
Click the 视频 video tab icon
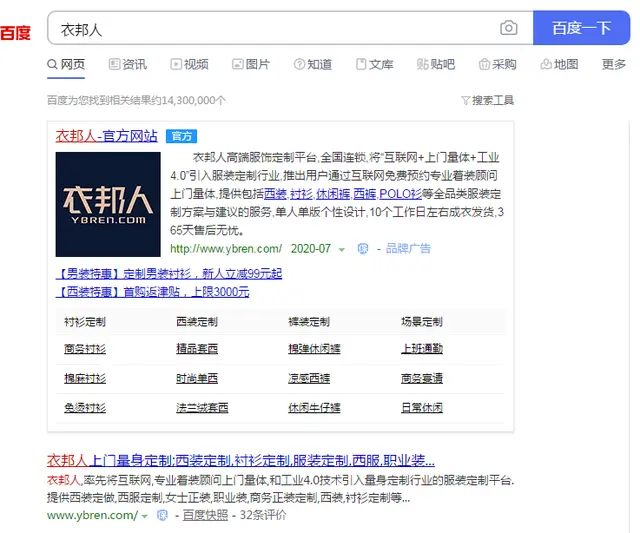click(176, 64)
